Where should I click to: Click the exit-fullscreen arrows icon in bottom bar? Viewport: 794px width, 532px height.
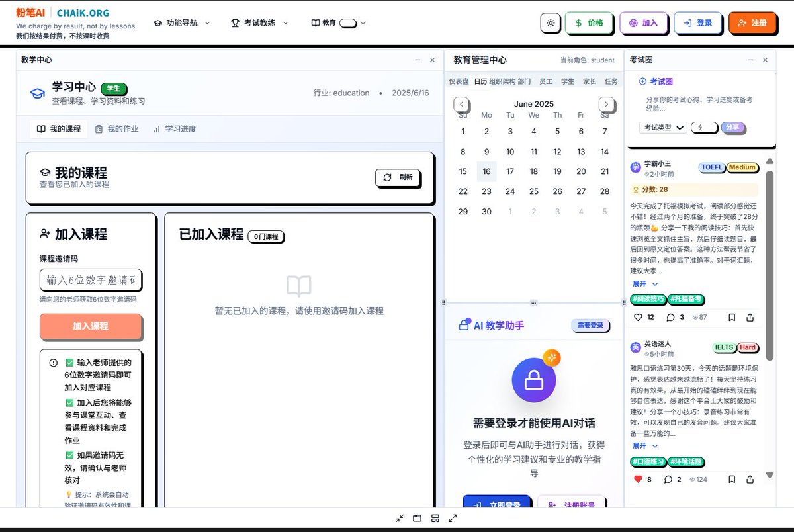tap(399, 518)
